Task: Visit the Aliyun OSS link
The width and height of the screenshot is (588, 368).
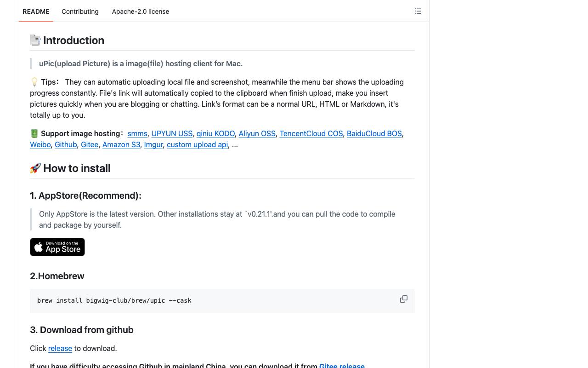Action: pos(257,133)
